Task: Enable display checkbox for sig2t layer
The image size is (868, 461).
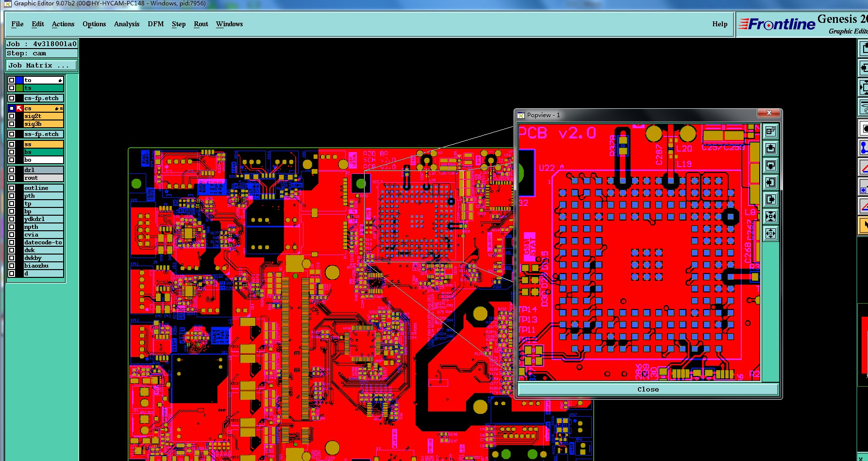Action: 12,116
